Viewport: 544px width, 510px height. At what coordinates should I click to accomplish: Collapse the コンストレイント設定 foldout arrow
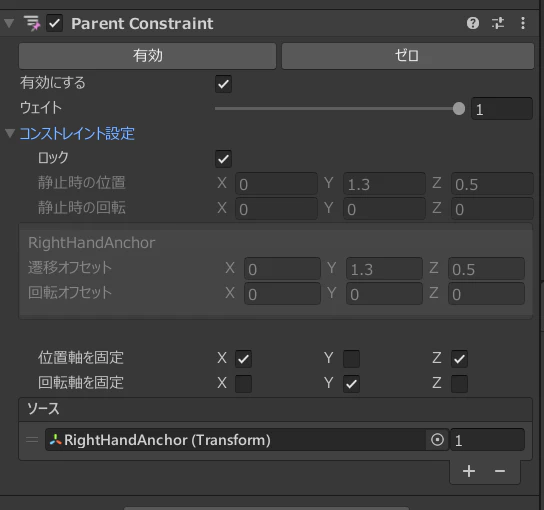click(x=10, y=133)
